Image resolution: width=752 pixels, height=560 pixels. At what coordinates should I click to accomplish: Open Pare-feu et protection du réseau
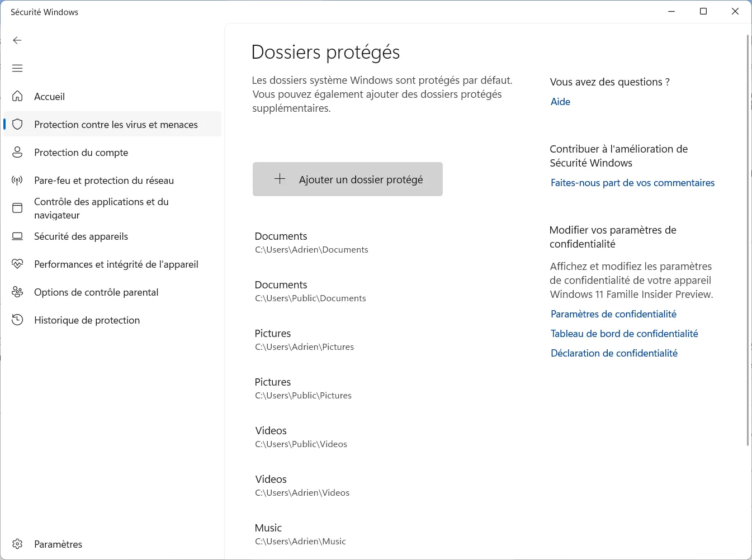click(103, 180)
